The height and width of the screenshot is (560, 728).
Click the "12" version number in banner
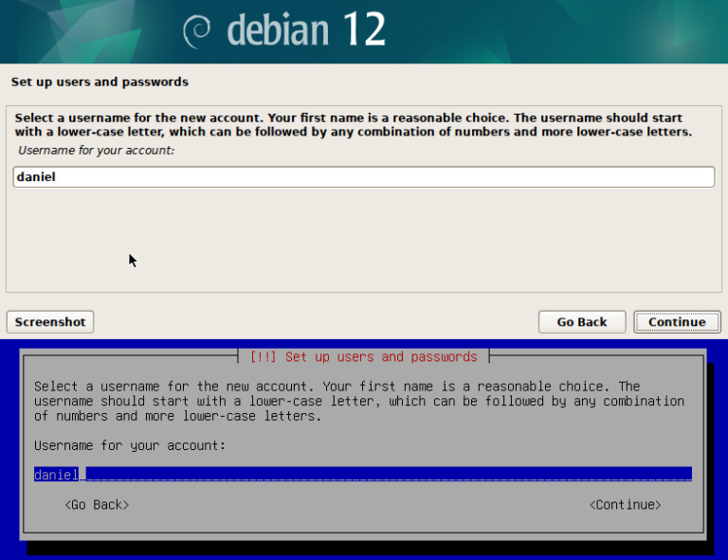(363, 30)
